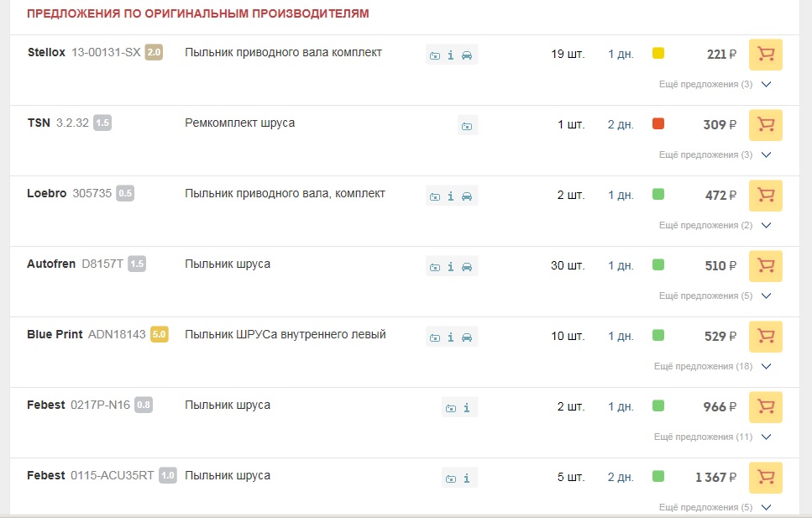This screenshot has height=518, width=812.
Task: Add Febest 0115-ACU35RT to cart
Action: [x=765, y=477]
